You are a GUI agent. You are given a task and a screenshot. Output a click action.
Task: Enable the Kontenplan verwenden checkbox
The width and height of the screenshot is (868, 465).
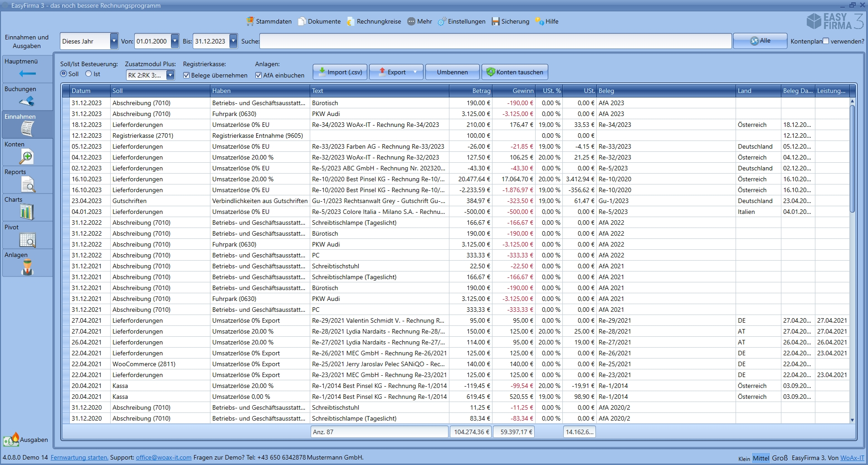pos(826,41)
